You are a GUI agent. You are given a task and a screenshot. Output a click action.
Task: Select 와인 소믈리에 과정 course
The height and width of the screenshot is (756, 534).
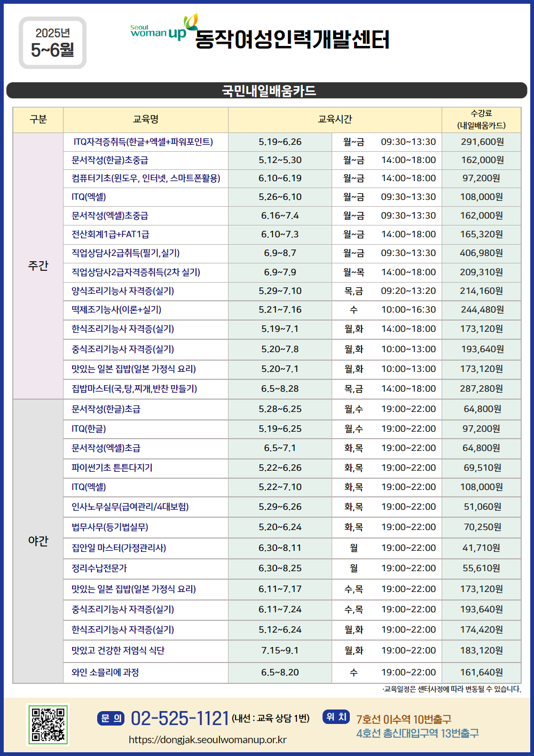click(x=105, y=673)
